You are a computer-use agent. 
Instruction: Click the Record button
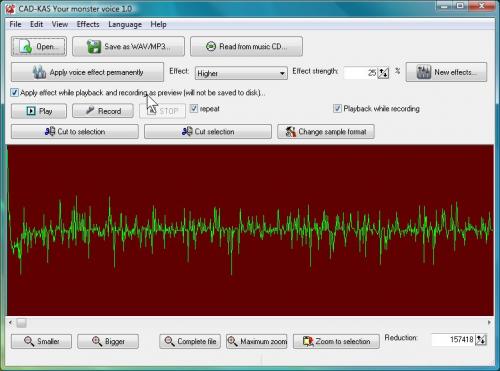103,111
